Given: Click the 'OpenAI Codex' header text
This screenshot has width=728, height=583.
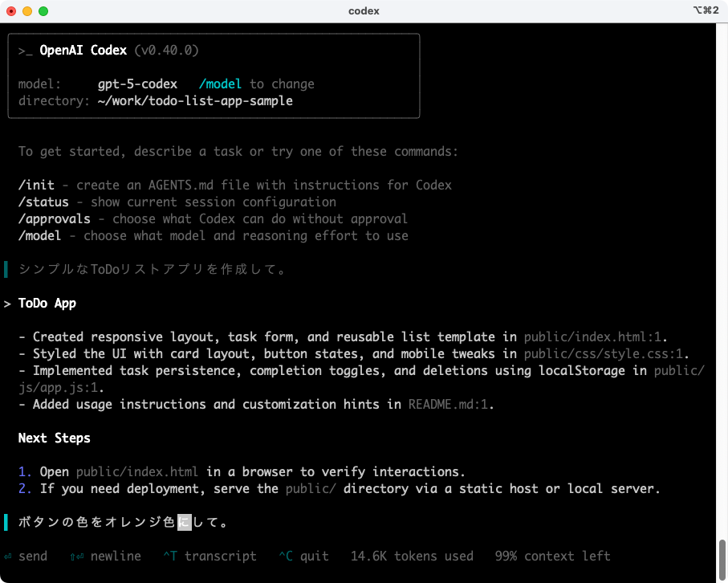Looking at the screenshot, I should tap(83, 50).
